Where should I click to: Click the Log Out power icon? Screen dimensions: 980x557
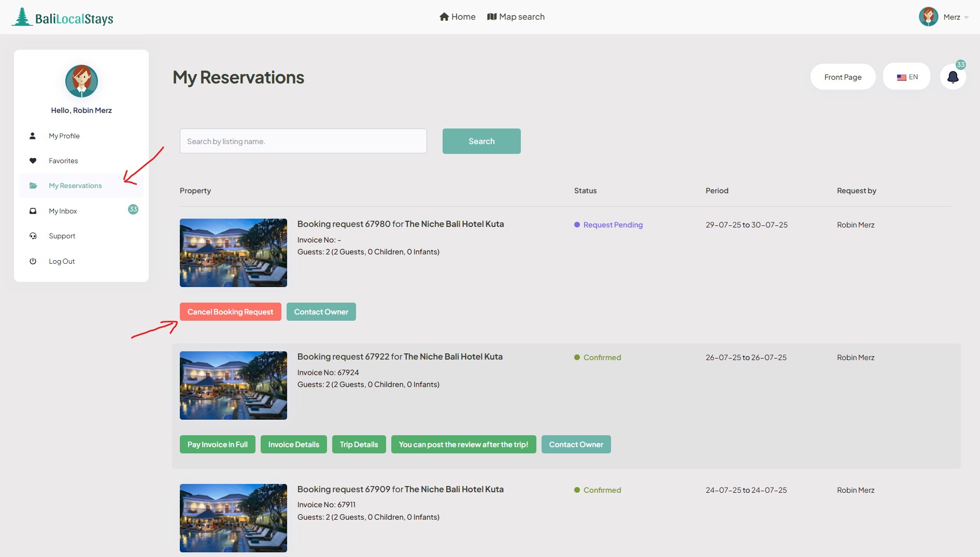(33, 261)
